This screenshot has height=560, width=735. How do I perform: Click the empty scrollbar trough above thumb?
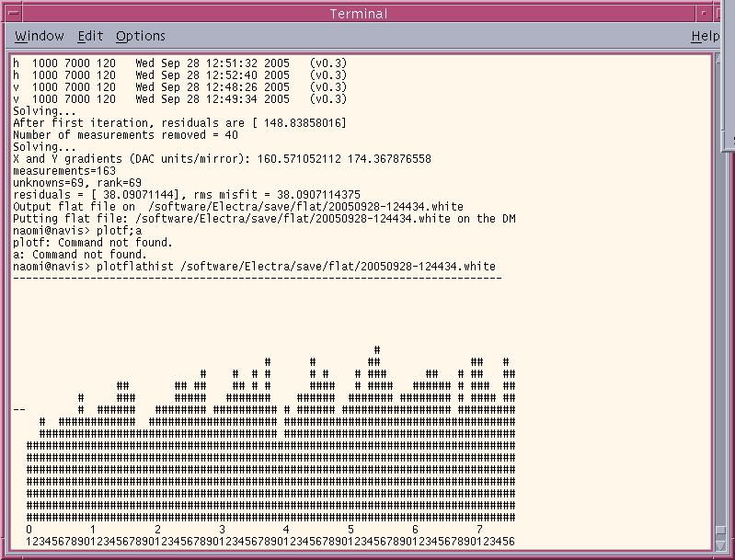click(x=718, y=276)
